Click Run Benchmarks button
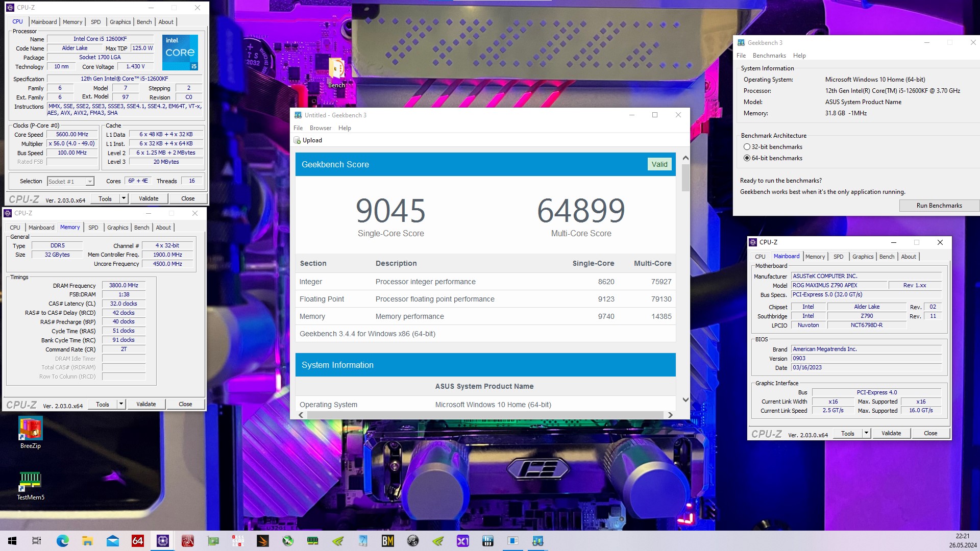This screenshot has width=980, height=551. click(x=939, y=206)
